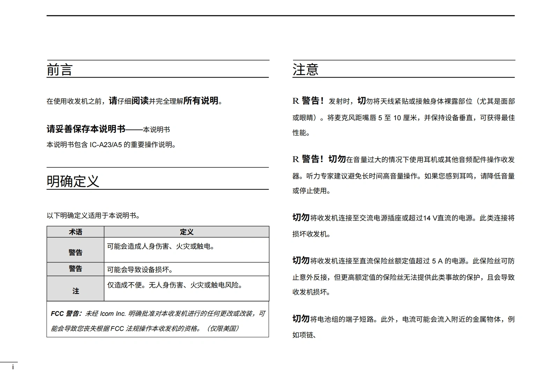The image size is (549, 392).
Task: Click the cell reading 可能会造成人身伤害、火灾或触电
Action: [x=161, y=246]
